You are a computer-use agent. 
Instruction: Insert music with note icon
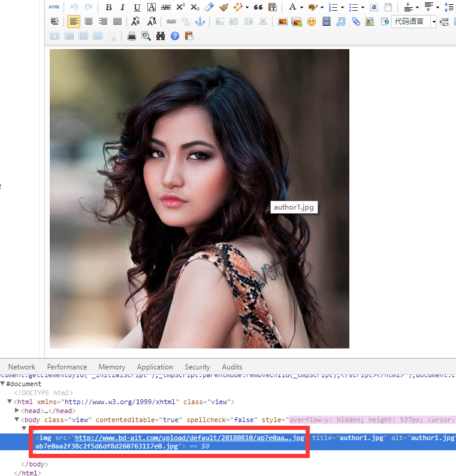[341, 22]
